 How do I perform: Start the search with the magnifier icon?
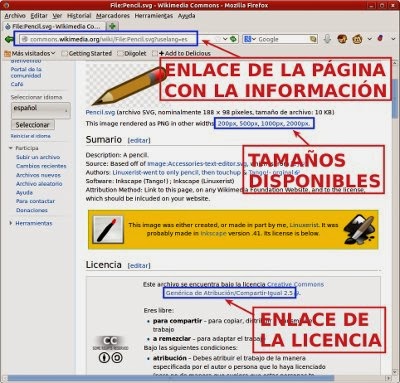(x=313, y=39)
